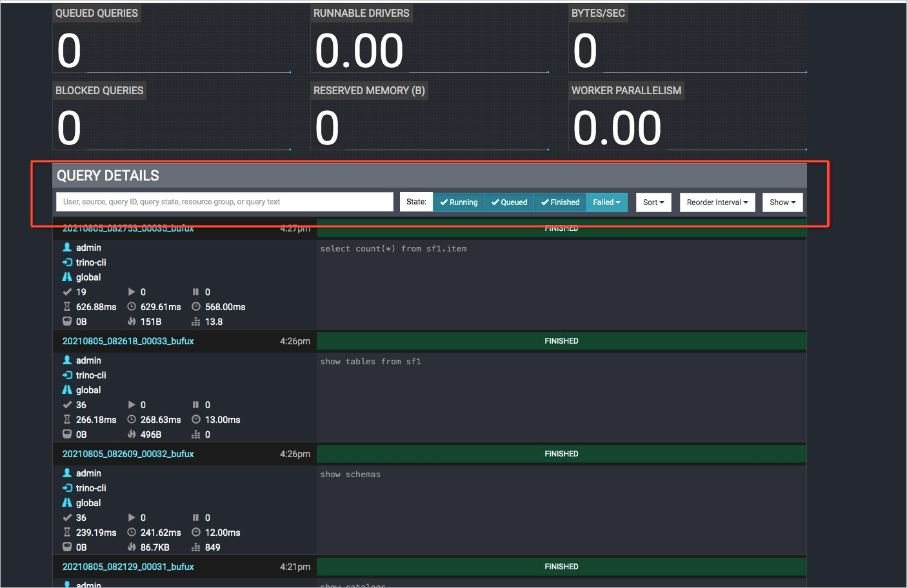The image size is (907, 588).
Task: Click the hourglass icon next to 239.19ms
Action: 67,533
